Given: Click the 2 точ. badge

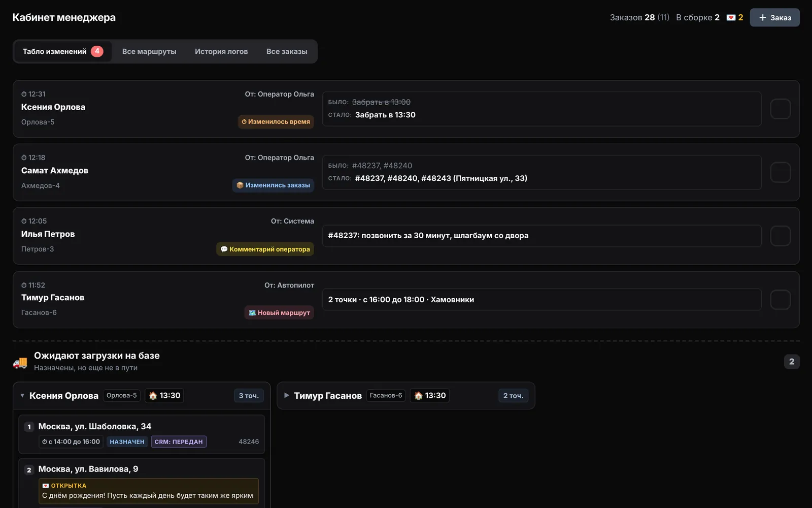Looking at the screenshot, I should click(x=513, y=396).
